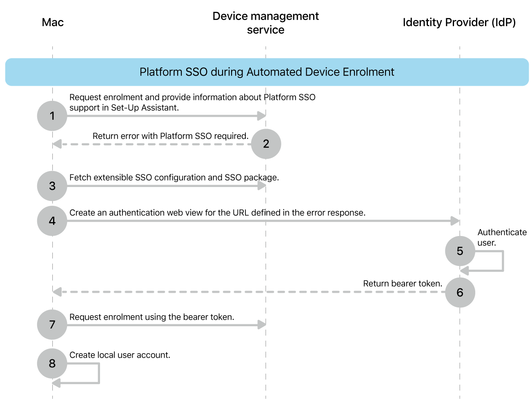The image size is (532, 403).
Task: Select step 3 circle on Mac lifeline
Action: click(x=52, y=186)
